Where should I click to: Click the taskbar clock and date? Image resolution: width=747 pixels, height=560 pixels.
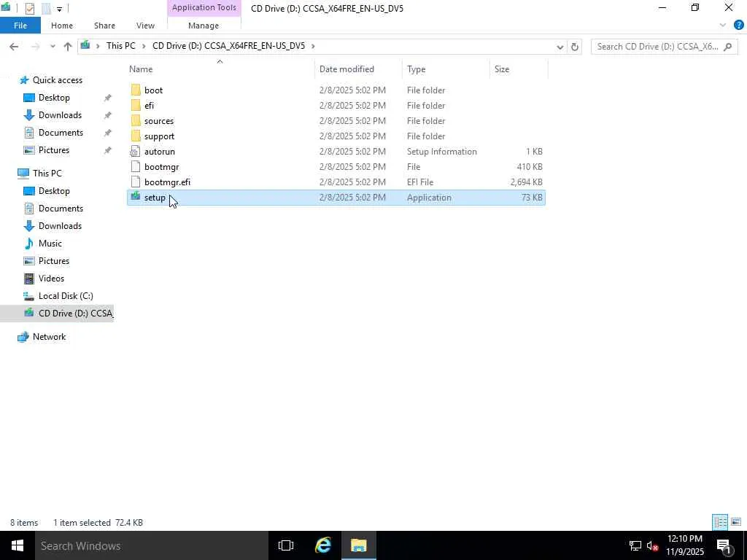(684, 545)
